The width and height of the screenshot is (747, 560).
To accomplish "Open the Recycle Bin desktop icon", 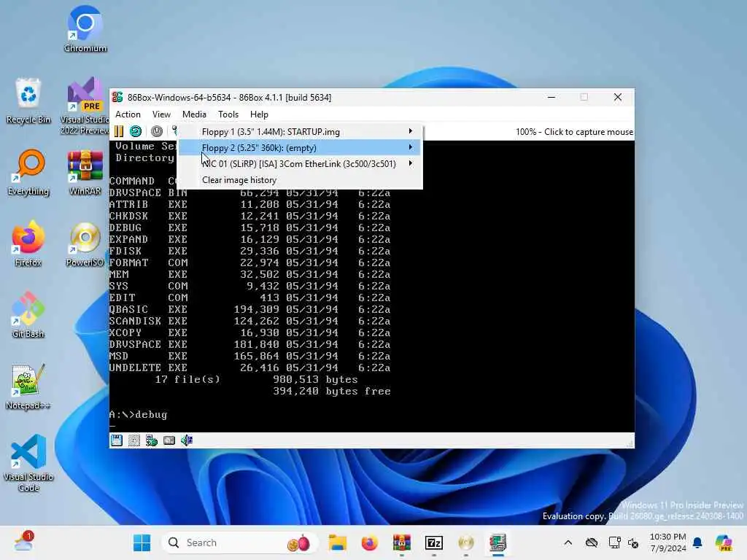I will [x=28, y=101].
